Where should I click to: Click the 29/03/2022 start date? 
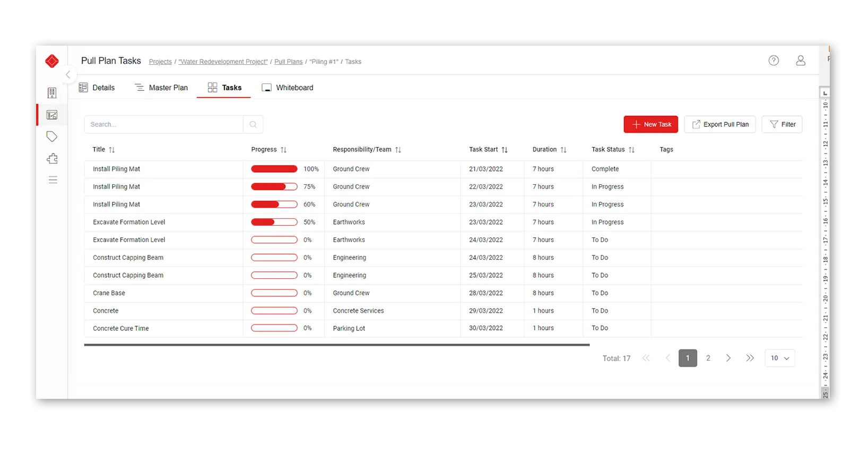(x=486, y=311)
